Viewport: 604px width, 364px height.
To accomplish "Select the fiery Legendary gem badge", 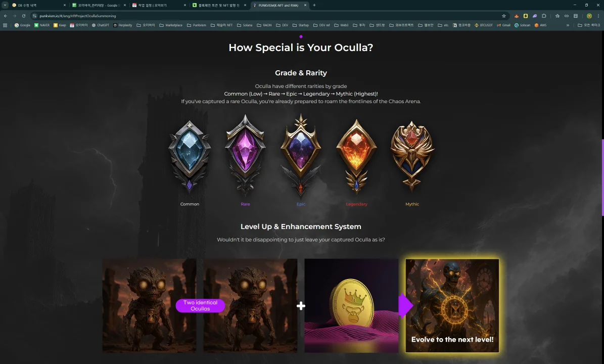I will 356,156.
